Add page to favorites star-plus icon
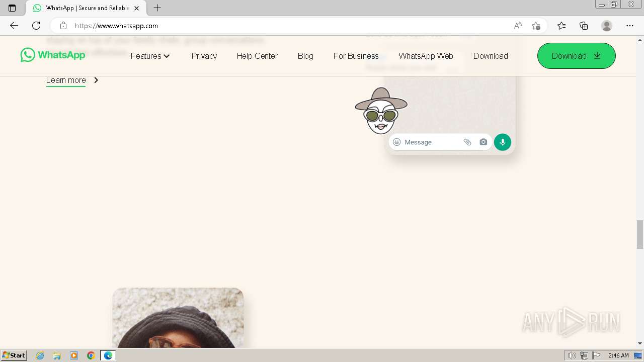 click(x=536, y=26)
